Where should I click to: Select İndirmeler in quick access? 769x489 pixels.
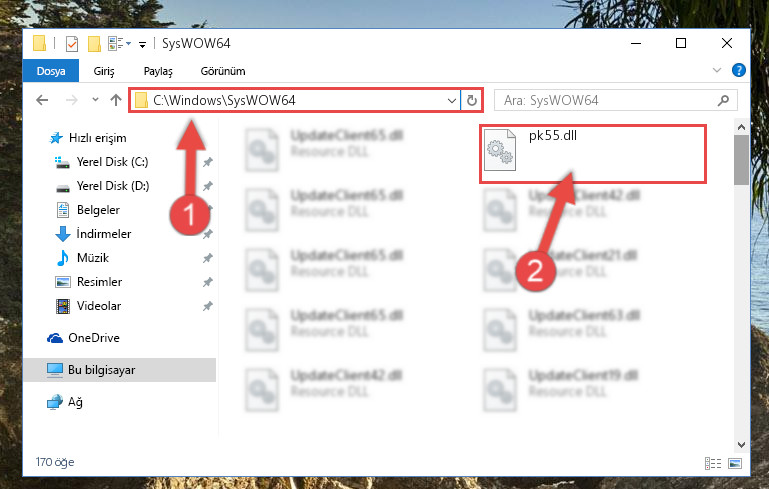[103, 234]
